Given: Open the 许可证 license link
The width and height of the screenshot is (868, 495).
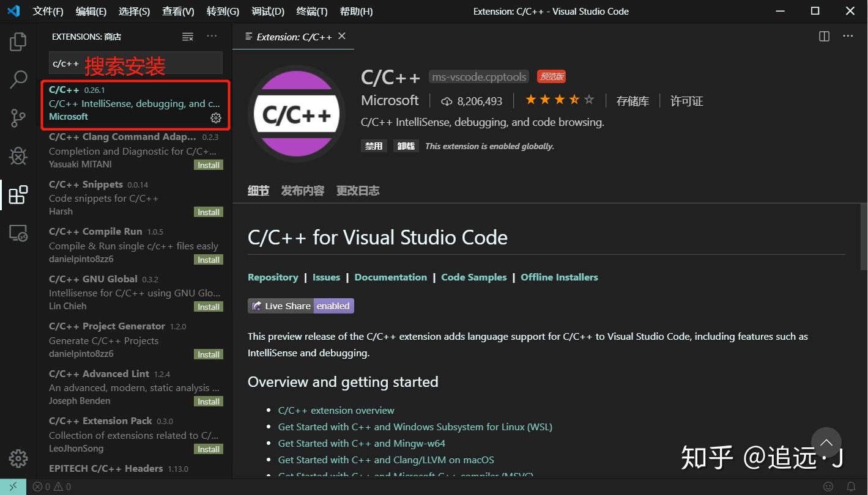Looking at the screenshot, I should [686, 101].
